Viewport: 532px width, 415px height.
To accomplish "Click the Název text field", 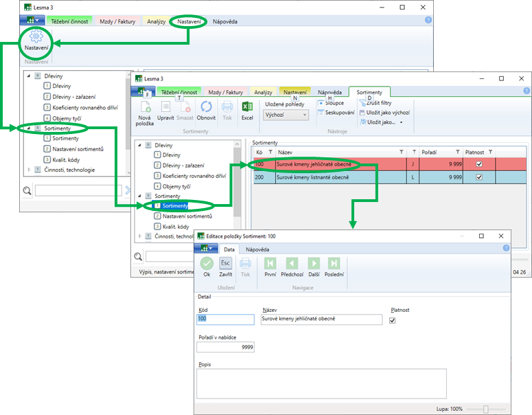I will tap(321, 319).
